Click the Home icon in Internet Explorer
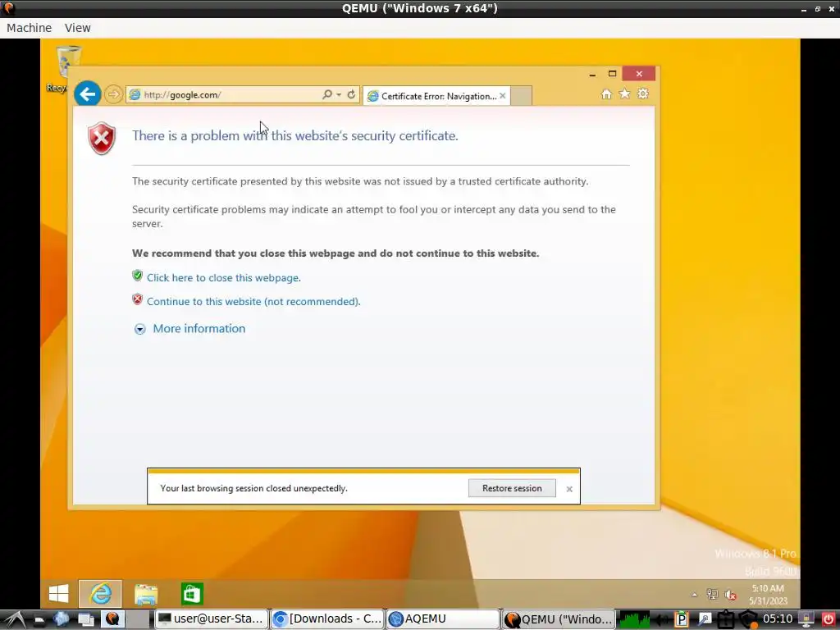 pyautogui.click(x=606, y=94)
